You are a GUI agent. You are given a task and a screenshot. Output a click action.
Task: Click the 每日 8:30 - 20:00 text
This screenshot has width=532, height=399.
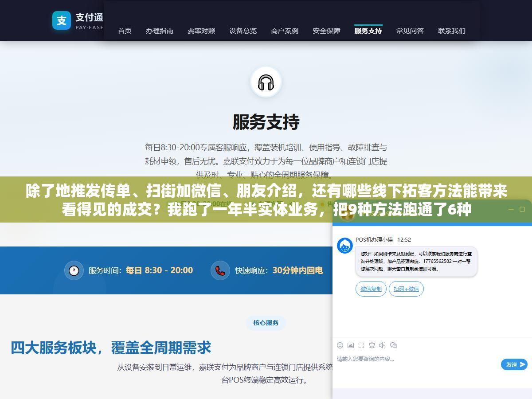pos(159,270)
